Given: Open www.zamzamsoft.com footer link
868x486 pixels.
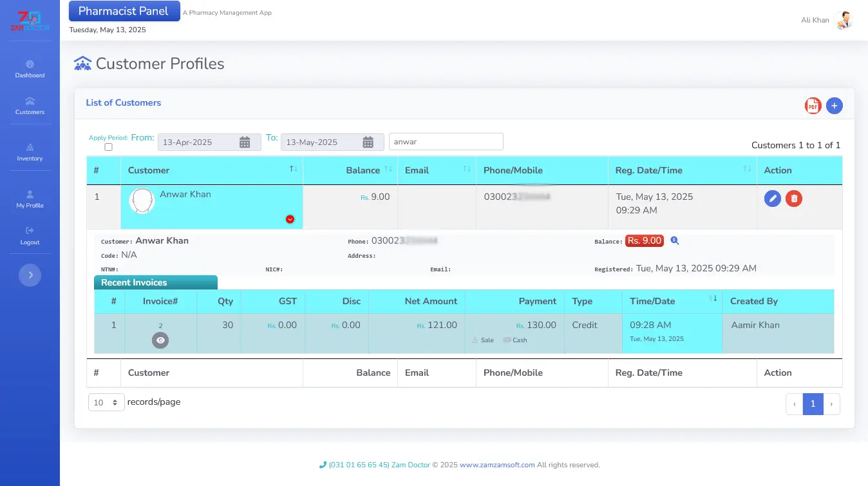Looking at the screenshot, I should [497, 465].
